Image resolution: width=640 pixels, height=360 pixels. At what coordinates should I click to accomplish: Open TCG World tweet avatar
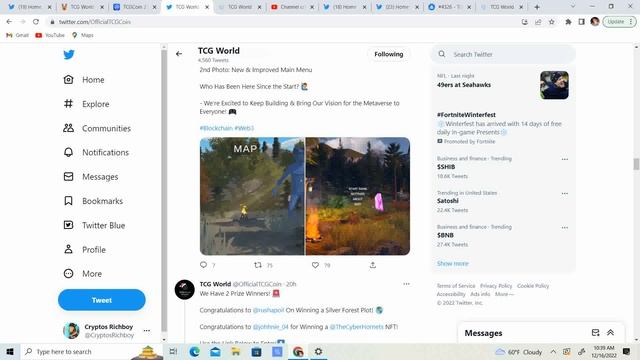coord(184,290)
